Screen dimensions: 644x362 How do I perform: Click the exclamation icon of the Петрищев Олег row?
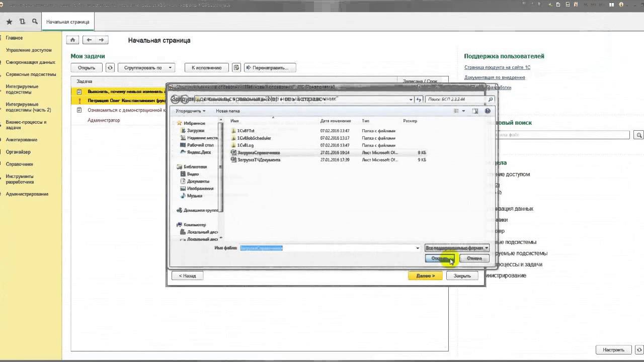79,101
